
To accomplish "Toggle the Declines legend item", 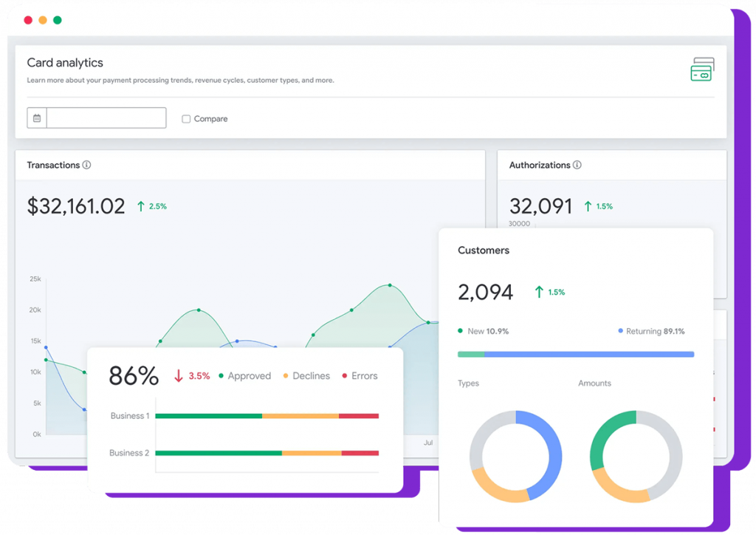I will point(306,376).
